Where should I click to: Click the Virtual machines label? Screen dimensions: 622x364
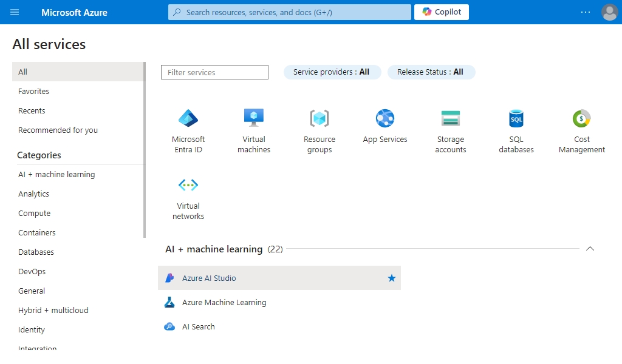[x=254, y=144]
